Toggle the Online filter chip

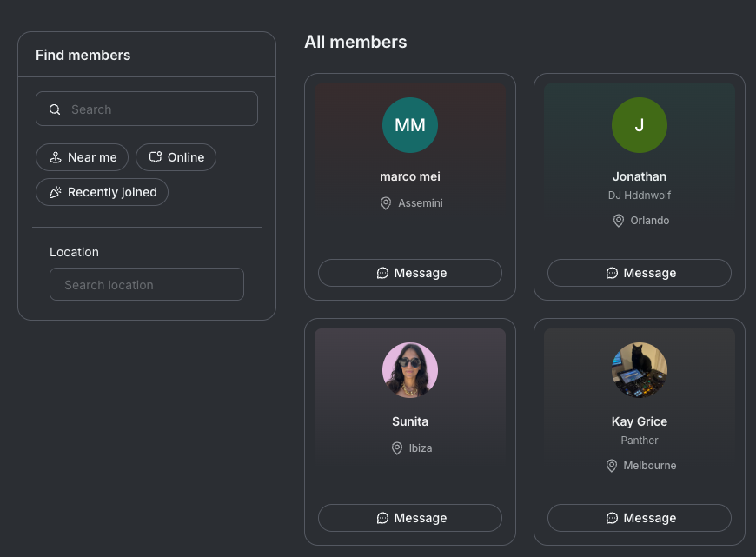tap(176, 157)
